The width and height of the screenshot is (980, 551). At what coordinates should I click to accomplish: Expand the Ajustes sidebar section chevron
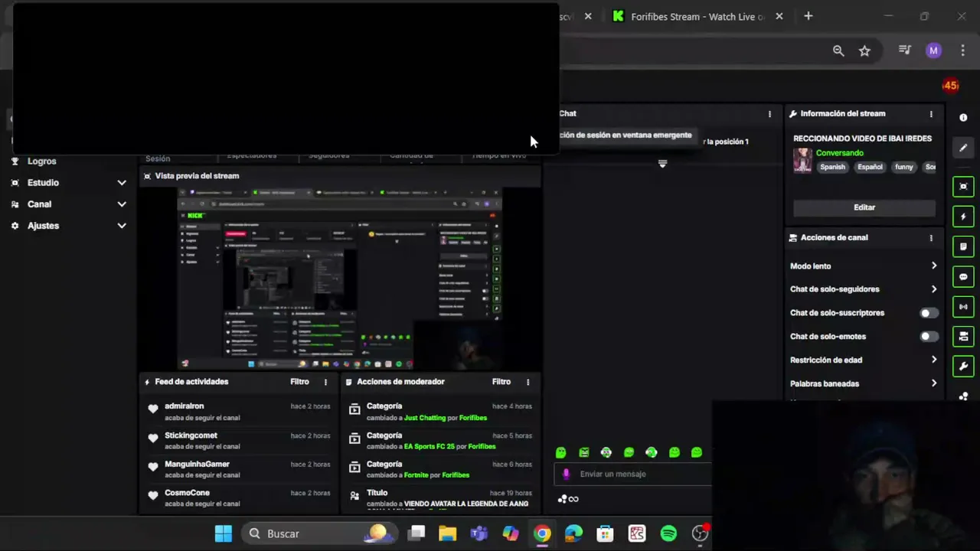pos(121,226)
